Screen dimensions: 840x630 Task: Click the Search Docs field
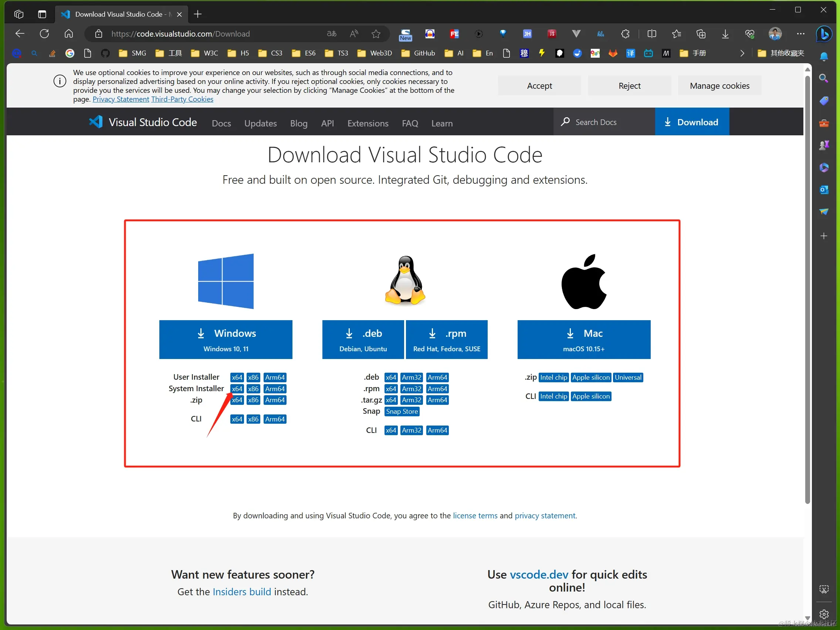(x=604, y=122)
